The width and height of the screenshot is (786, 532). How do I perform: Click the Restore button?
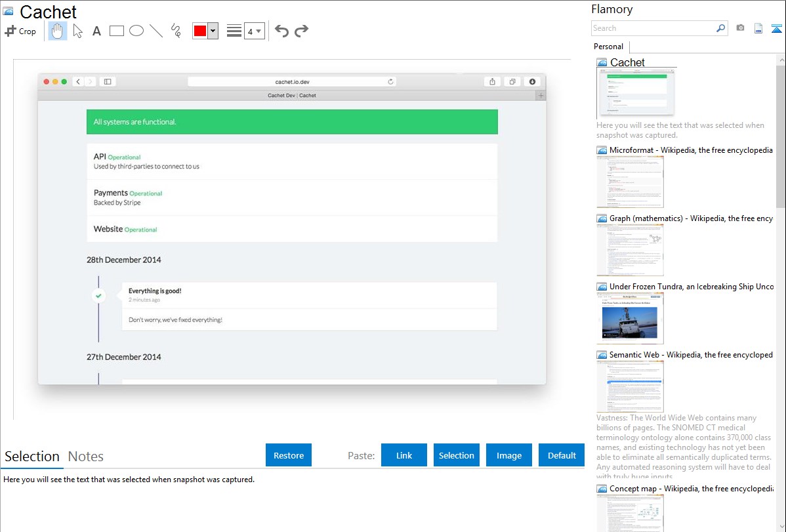pos(289,455)
